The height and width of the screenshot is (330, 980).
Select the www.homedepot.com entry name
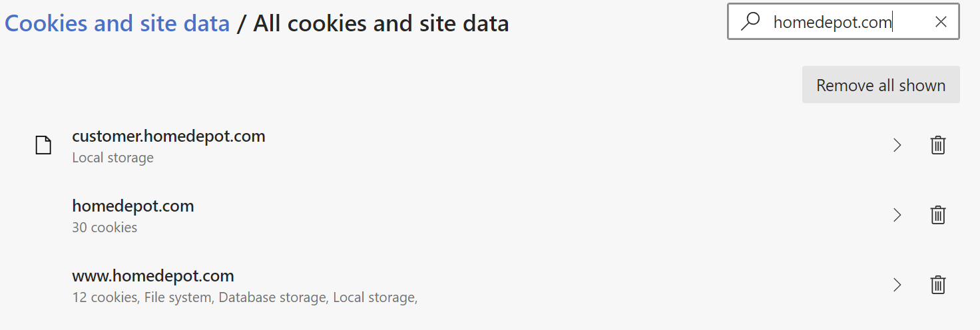click(153, 275)
